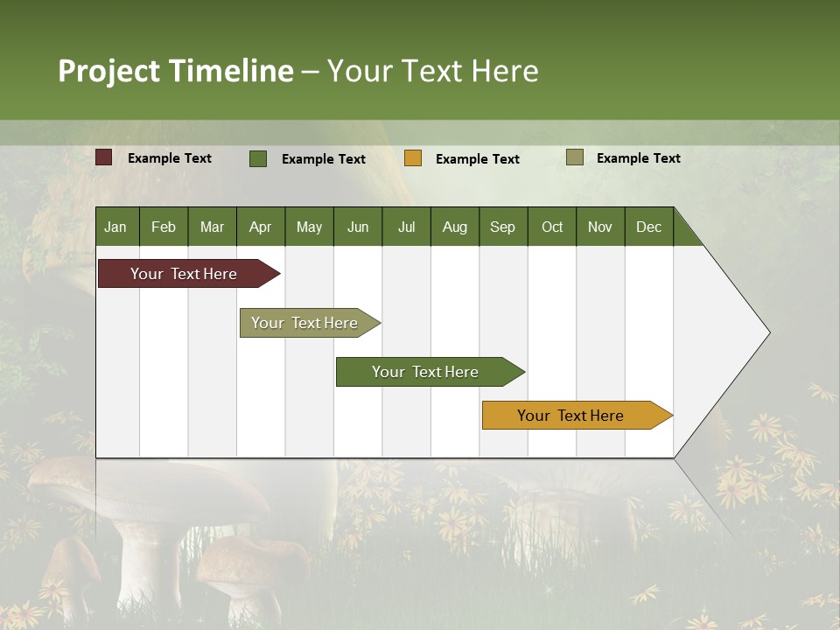The width and height of the screenshot is (840, 630).
Task: Select the first 'Example Text' label
Action: point(170,157)
